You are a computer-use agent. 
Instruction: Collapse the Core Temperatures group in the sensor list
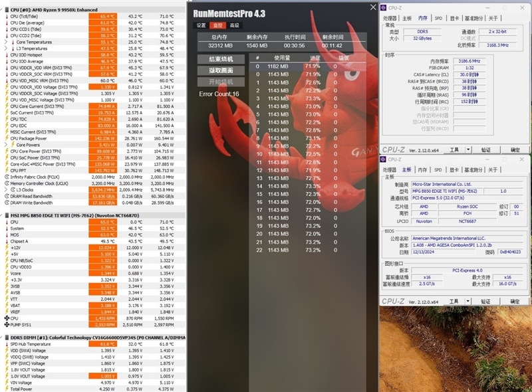click(5, 42)
